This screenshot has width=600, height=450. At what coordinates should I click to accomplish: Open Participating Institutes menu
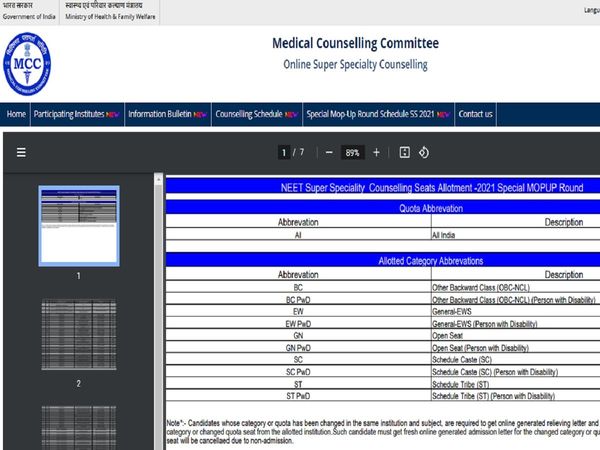click(77, 114)
